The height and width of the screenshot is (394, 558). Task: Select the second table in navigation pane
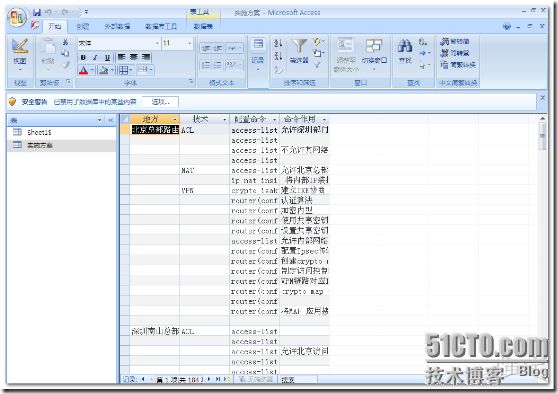click(x=62, y=145)
